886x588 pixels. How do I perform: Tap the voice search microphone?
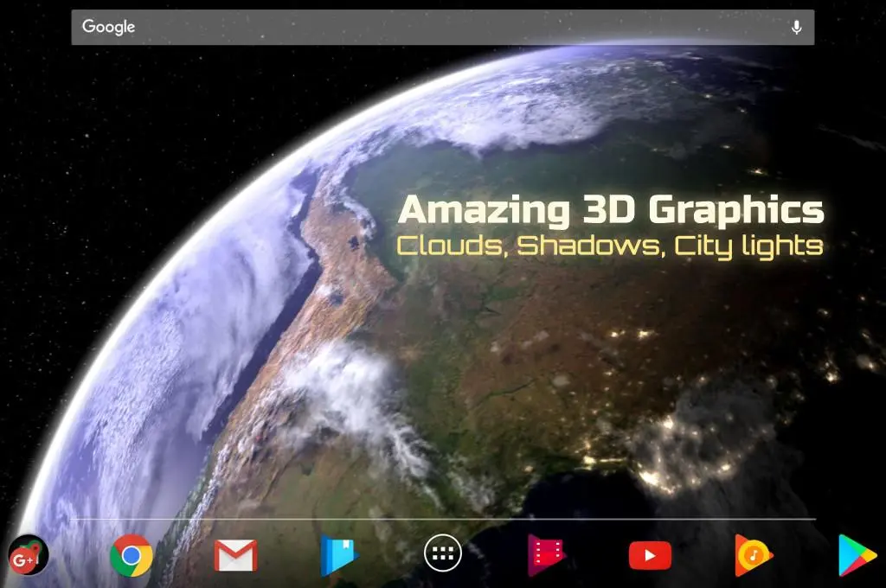tap(796, 27)
